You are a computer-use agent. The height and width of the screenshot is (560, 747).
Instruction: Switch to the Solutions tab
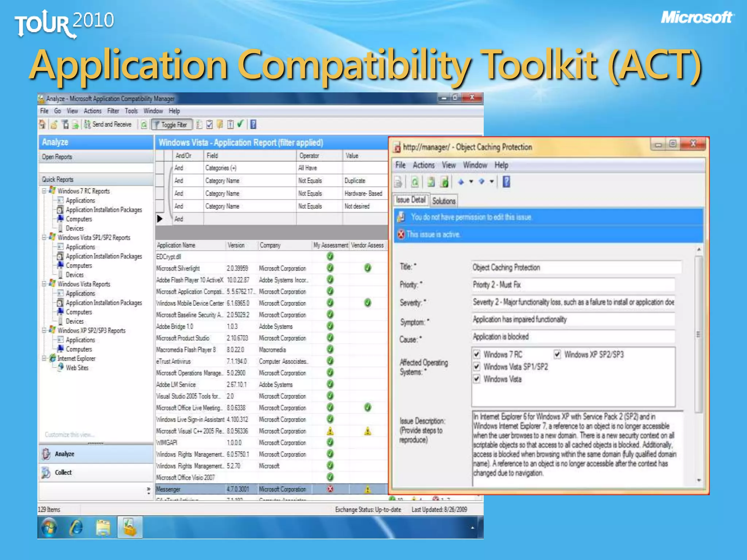444,201
